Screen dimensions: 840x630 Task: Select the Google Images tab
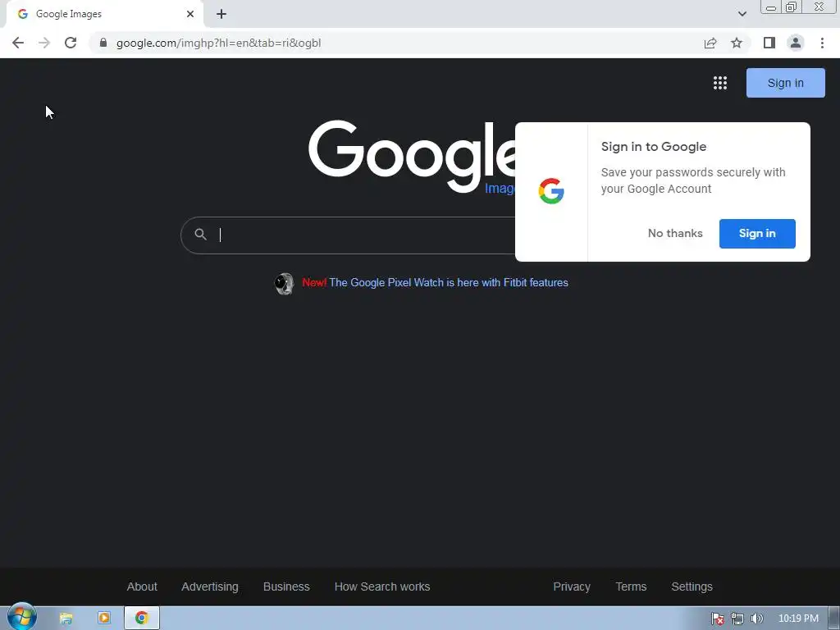coord(104,14)
